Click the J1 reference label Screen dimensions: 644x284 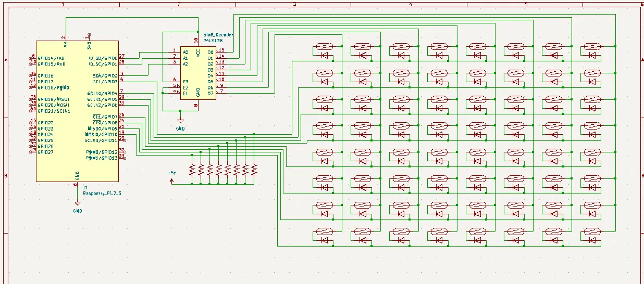click(x=85, y=187)
